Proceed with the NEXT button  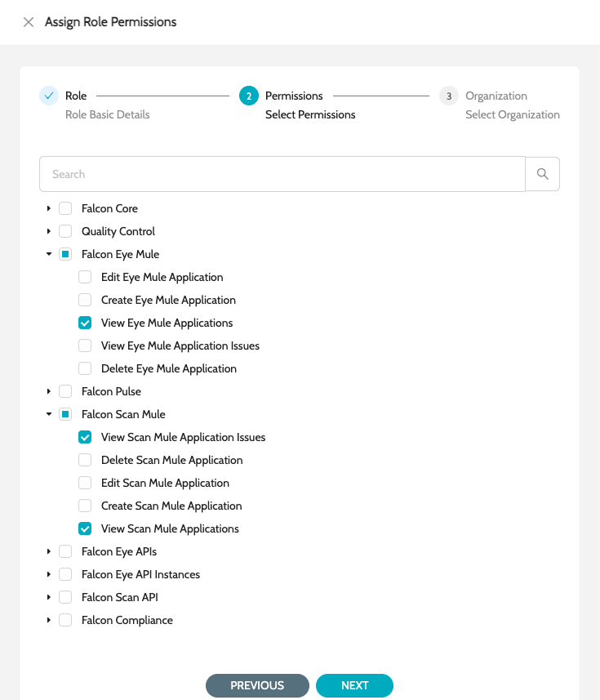click(x=354, y=685)
